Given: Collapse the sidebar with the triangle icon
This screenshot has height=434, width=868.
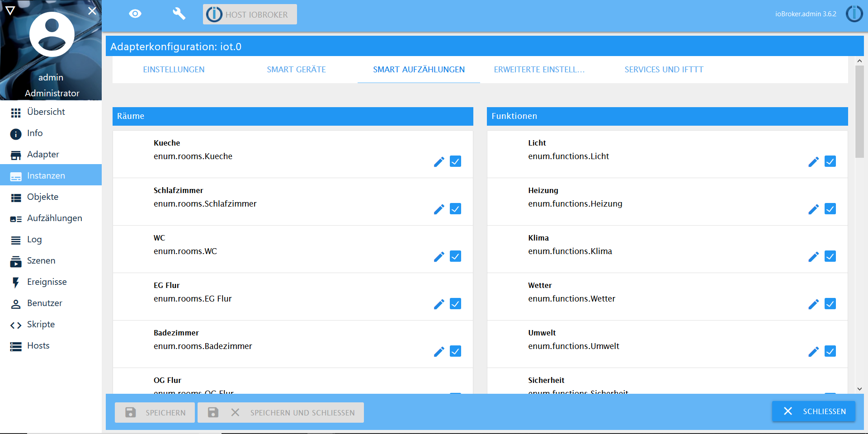Looking at the screenshot, I should (10, 10).
